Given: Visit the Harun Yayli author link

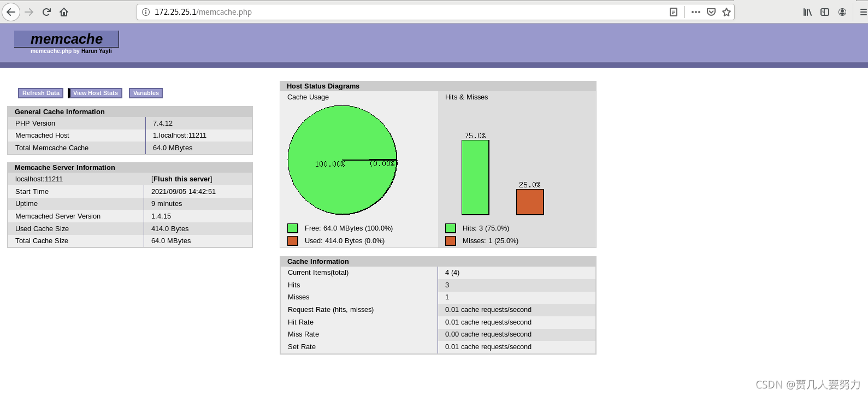Looking at the screenshot, I should [97, 51].
